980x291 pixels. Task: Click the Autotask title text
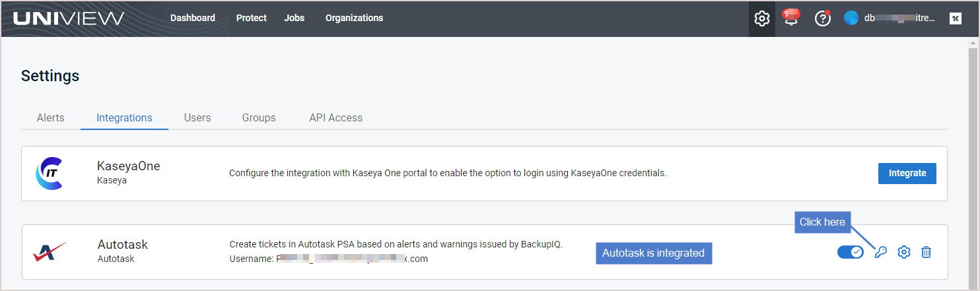[123, 244]
